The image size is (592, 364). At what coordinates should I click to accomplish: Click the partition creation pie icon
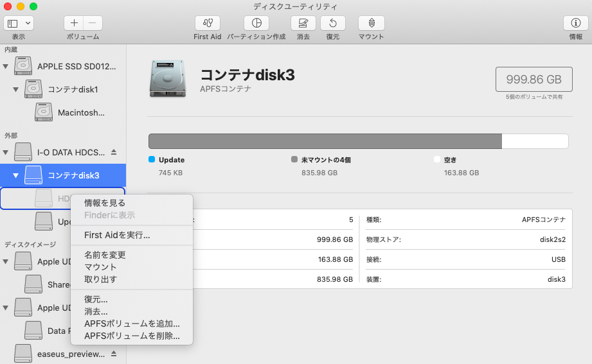[256, 22]
